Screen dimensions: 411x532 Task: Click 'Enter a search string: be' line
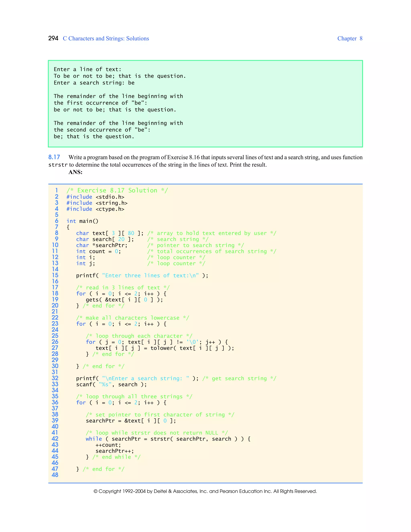pyautogui.click(x=94, y=83)
